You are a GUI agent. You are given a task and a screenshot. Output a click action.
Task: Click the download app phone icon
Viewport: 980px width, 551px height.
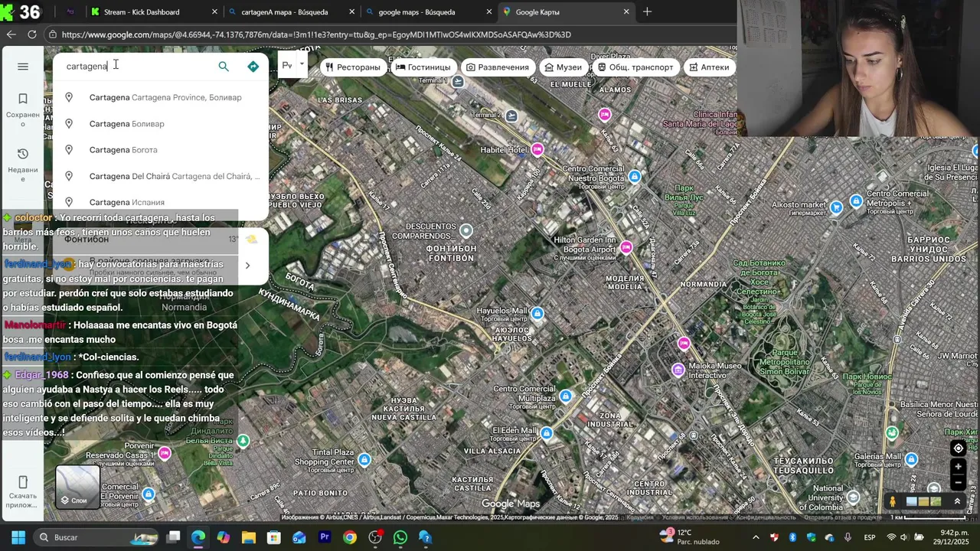point(23,482)
